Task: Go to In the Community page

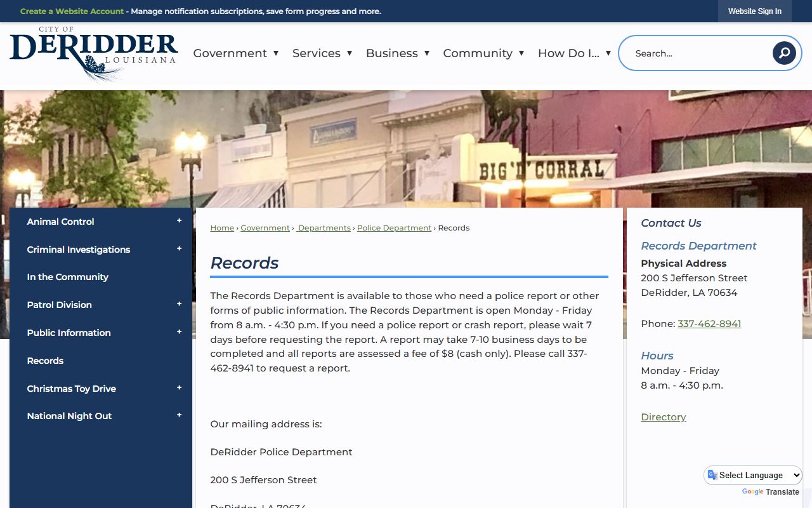Action: coord(68,277)
